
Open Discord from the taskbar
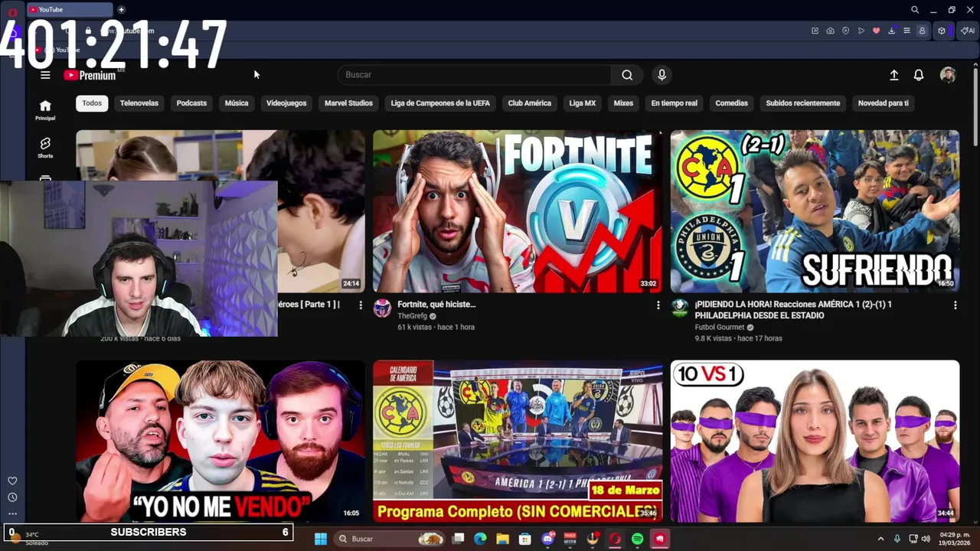pyautogui.click(x=547, y=539)
